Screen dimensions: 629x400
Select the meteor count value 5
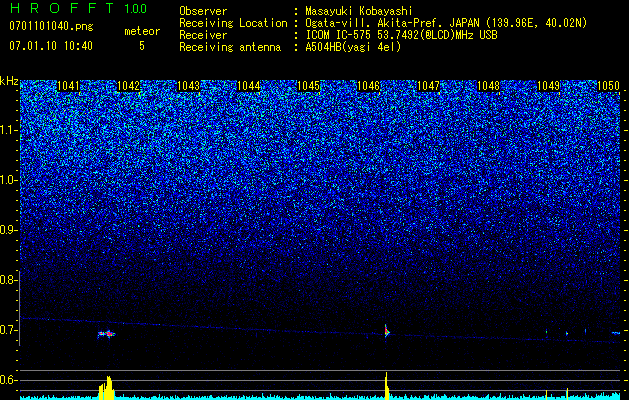[142, 46]
